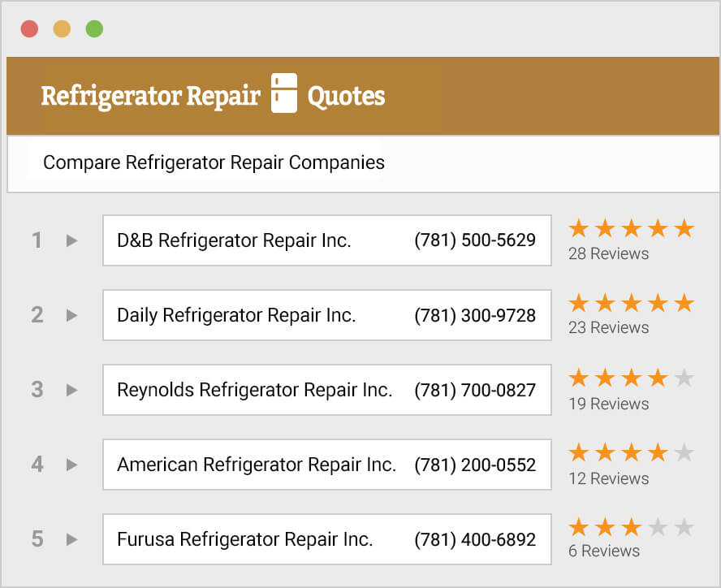Click the Compare Refrigerator Repair Companies heading
This screenshot has height=588, width=721.
[x=213, y=162]
